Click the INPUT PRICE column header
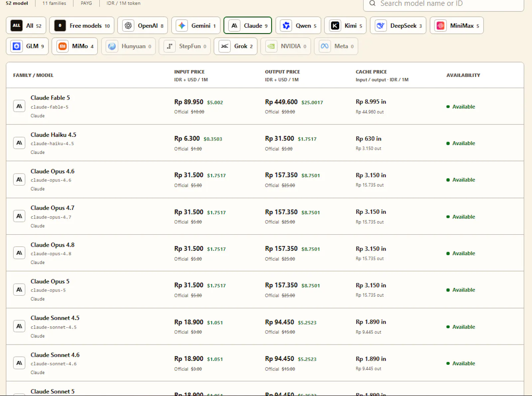 190,72
